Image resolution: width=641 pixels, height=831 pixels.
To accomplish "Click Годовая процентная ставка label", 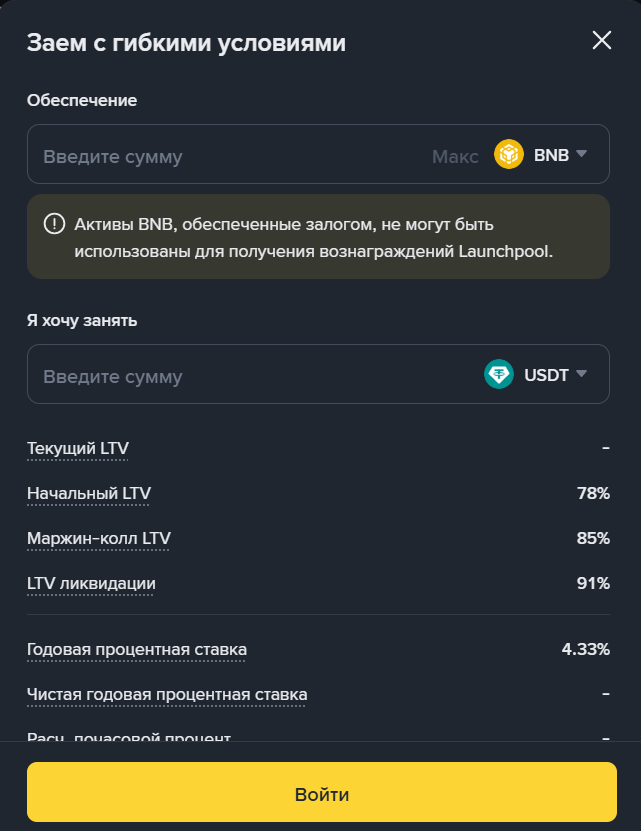I will [137, 650].
